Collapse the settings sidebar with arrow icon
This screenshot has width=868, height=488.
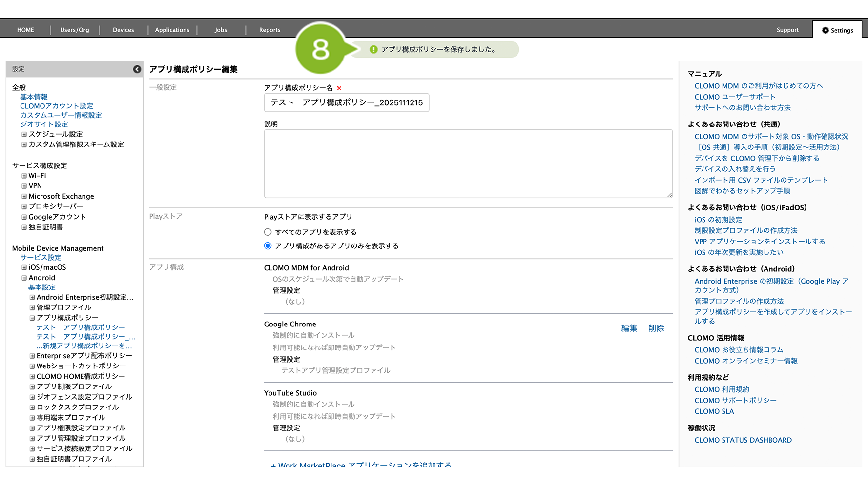pyautogui.click(x=137, y=69)
